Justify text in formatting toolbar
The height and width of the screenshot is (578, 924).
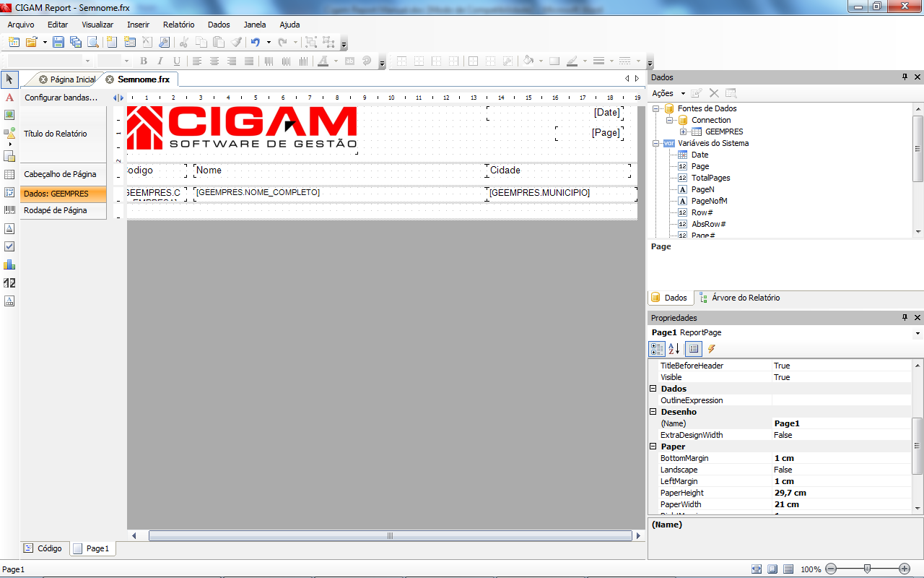point(249,61)
